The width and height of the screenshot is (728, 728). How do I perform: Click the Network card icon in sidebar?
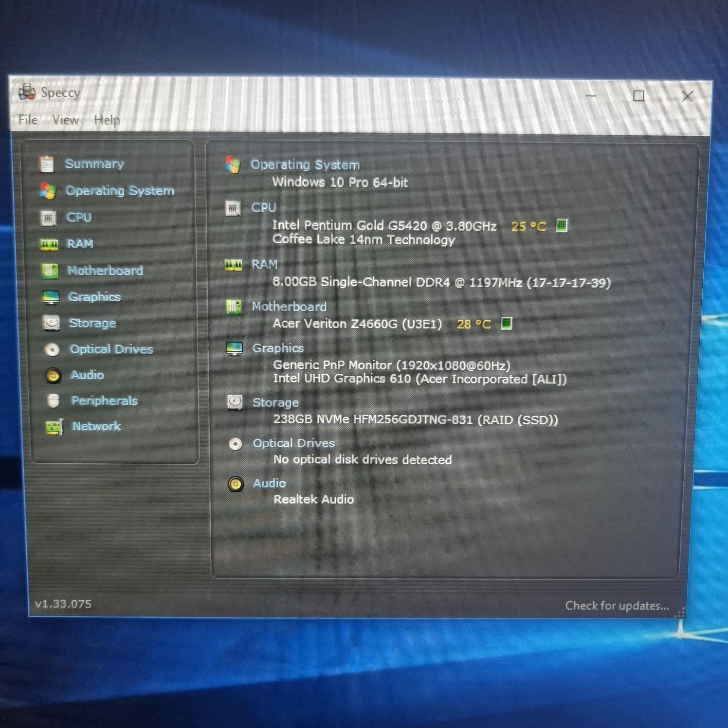click(x=54, y=427)
